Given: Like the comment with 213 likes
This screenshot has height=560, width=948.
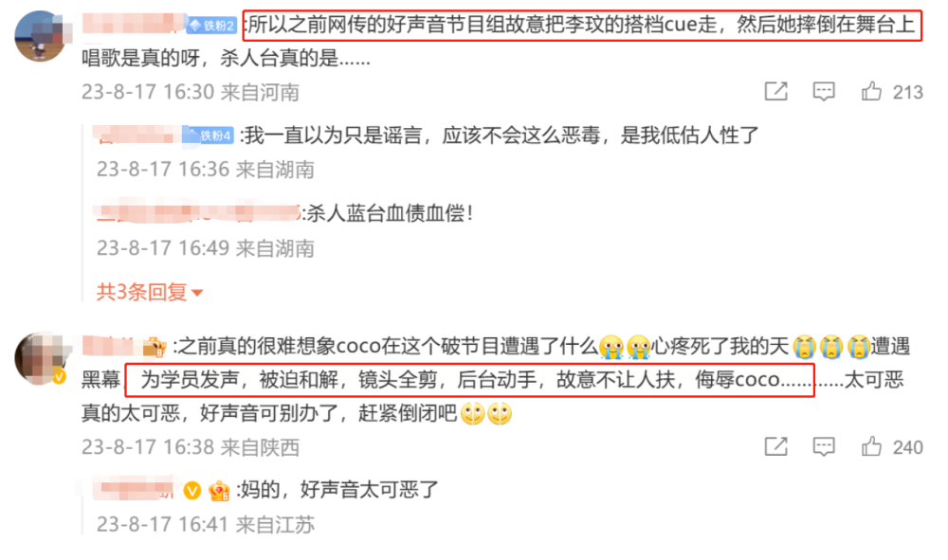Looking at the screenshot, I should click(x=871, y=91).
